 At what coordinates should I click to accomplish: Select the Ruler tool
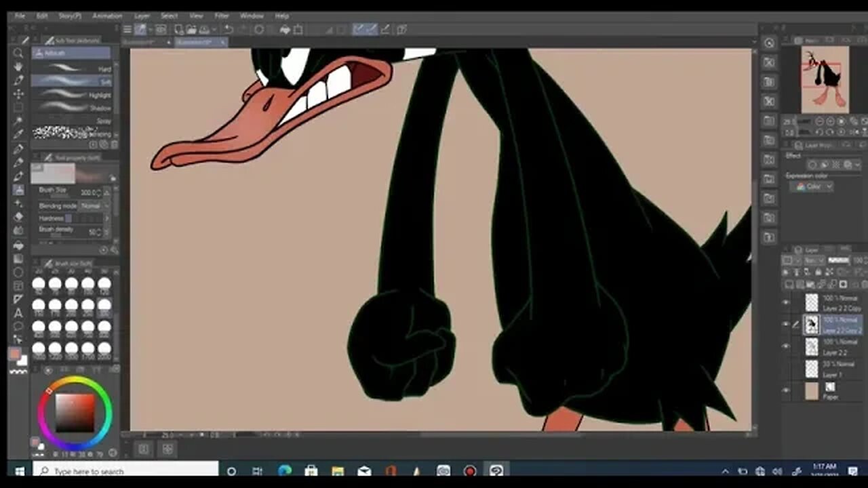pyautogui.click(x=18, y=299)
